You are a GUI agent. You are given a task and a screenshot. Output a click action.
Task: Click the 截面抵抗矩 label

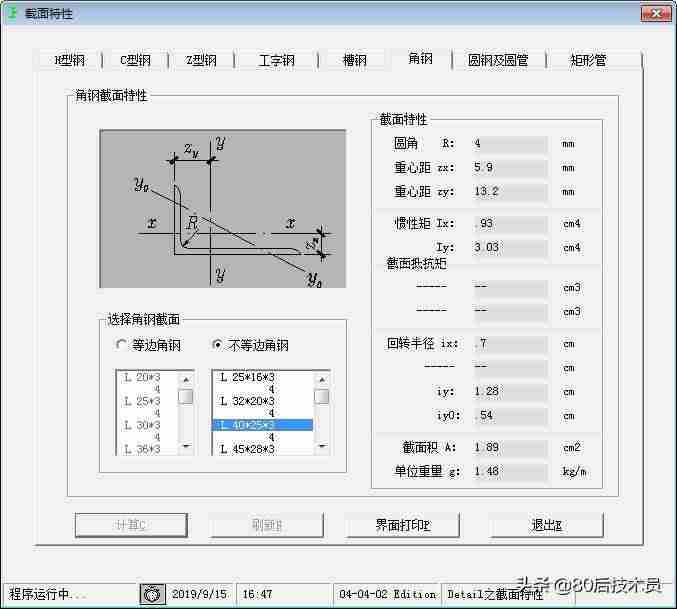click(x=416, y=264)
